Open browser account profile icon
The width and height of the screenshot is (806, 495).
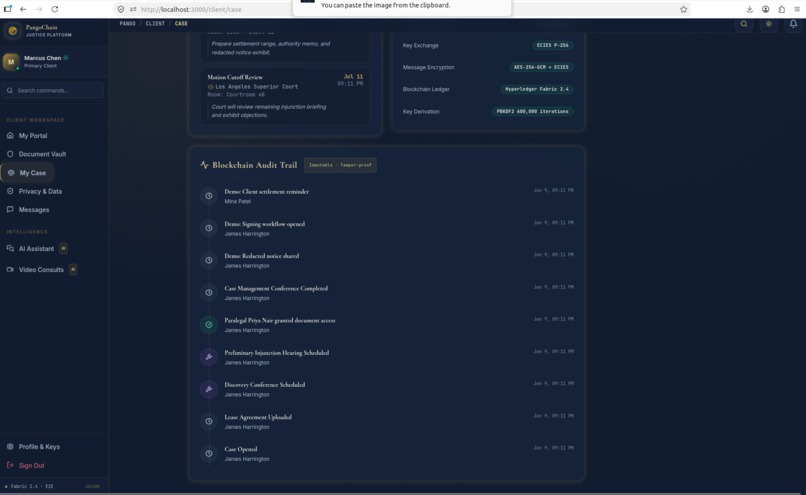click(765, 9)
